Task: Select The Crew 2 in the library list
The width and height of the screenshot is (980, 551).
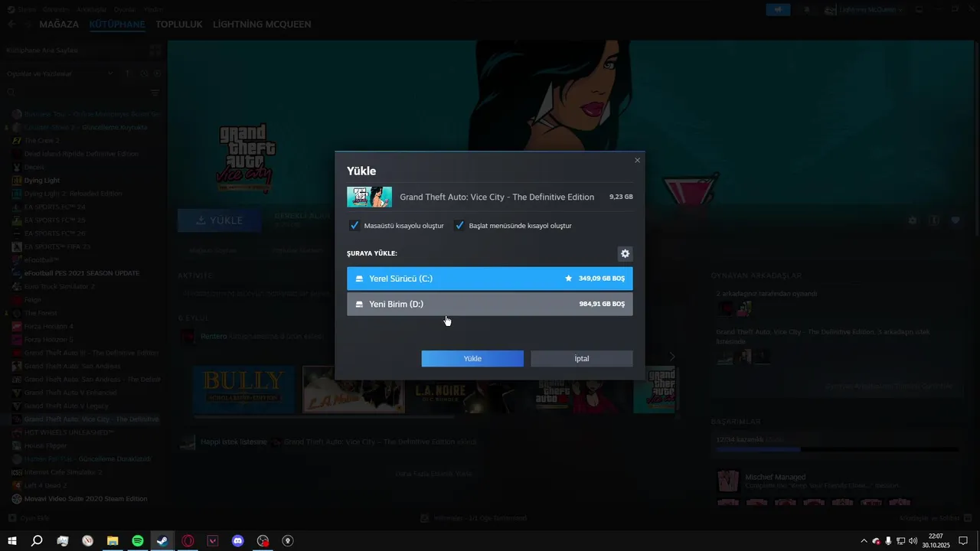Action: point(41,140)
